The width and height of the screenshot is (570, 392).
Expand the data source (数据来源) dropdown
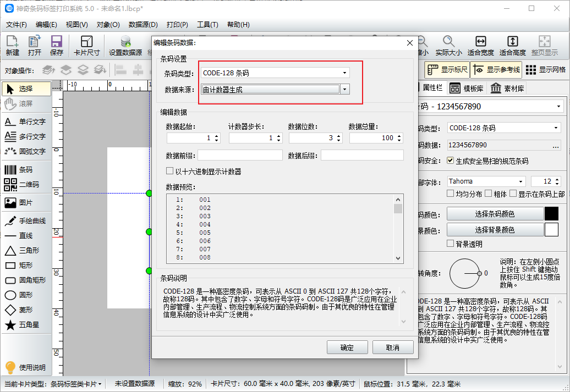345,90
